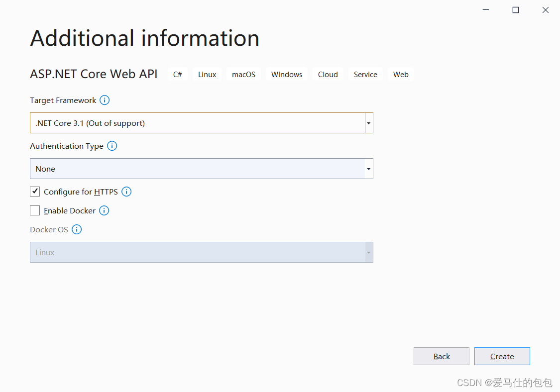The height and width of the screenshot is (392, 560).
Task: Close the Additional information dialog
Action: click(x=546, y=10)
